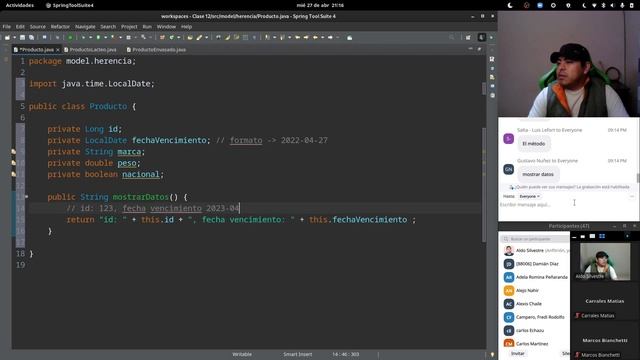Open the Project menu

(129, 27)
